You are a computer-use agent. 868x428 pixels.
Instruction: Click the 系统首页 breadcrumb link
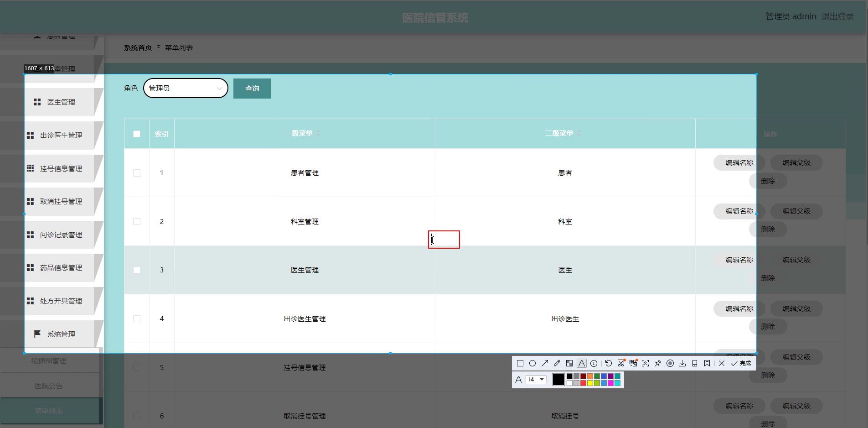(137, 47)
